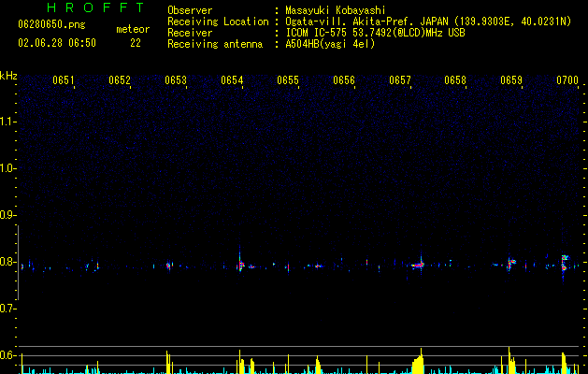588x374 pixels.
Task: Click the HROFFT title text
Action: click(x=95, y=7)
